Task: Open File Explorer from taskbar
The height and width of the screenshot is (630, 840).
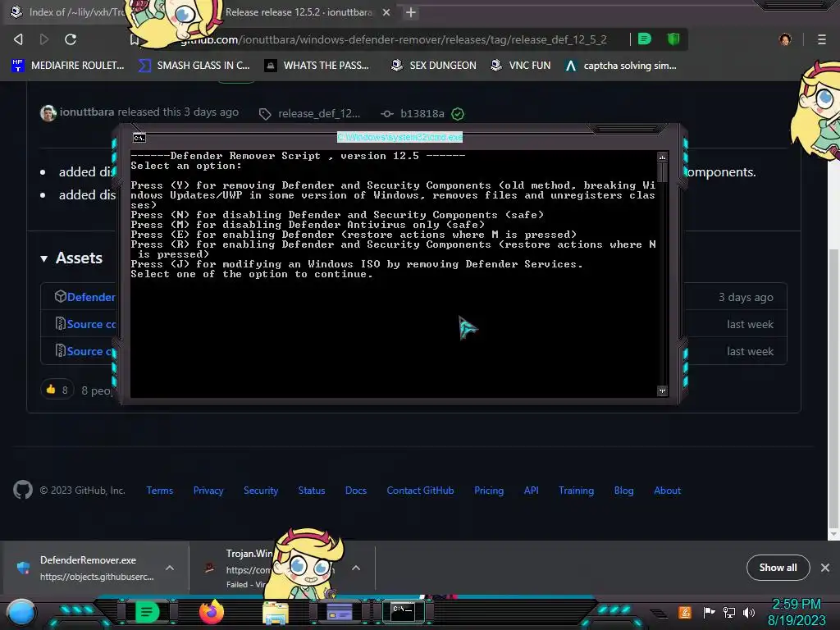Action: click(276, 613)
